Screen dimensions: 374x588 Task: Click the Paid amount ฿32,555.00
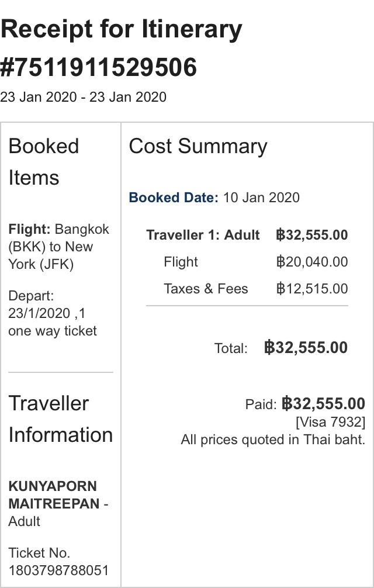click(x=323, y=404)
